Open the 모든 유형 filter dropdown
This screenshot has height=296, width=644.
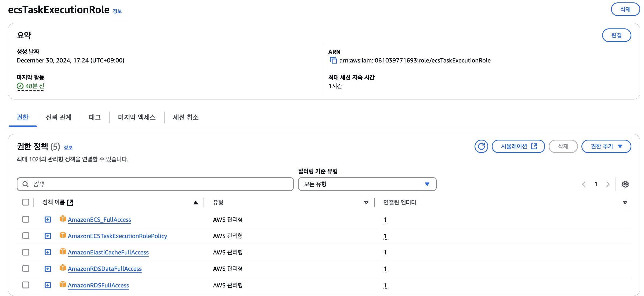click(367, 184)
